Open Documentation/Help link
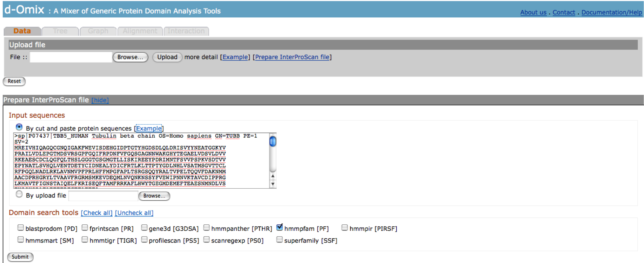The width and height of the screenshot is (644, 263). pos(612,12)
